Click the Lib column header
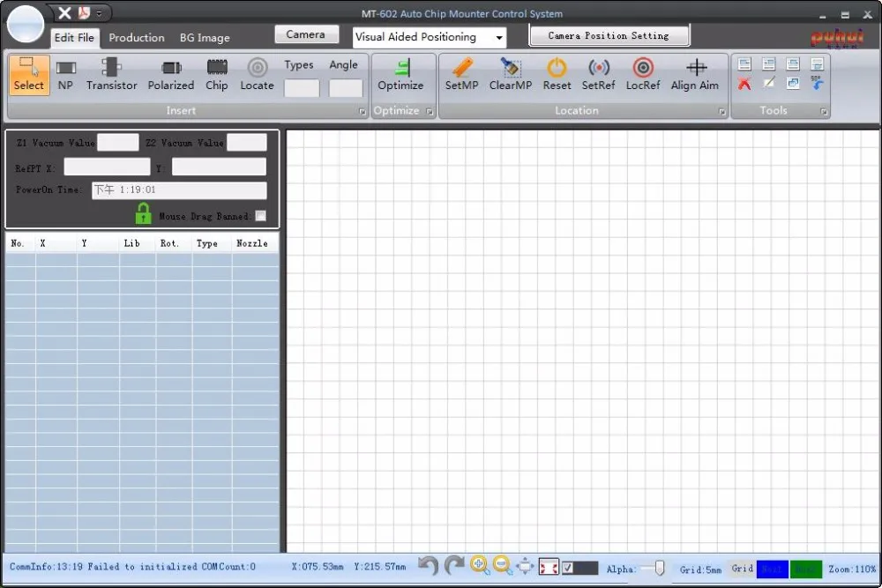 (132, 243)
